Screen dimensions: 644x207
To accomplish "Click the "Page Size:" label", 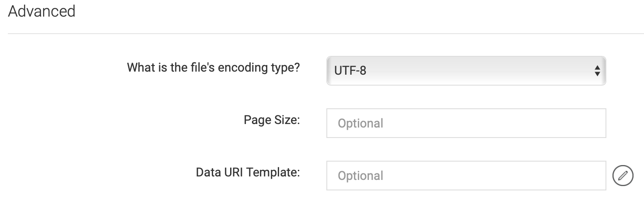I will 272,120.
